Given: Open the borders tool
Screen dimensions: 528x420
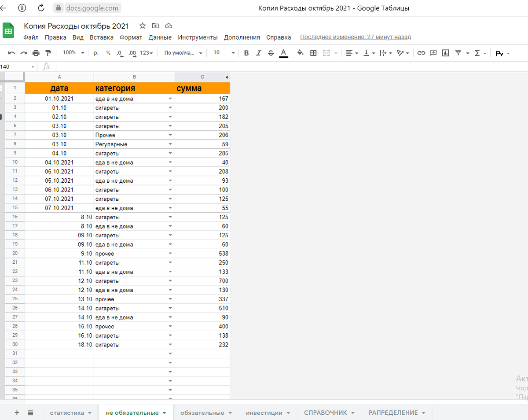Looking at the screenshot, I should [x=313, y=53].
